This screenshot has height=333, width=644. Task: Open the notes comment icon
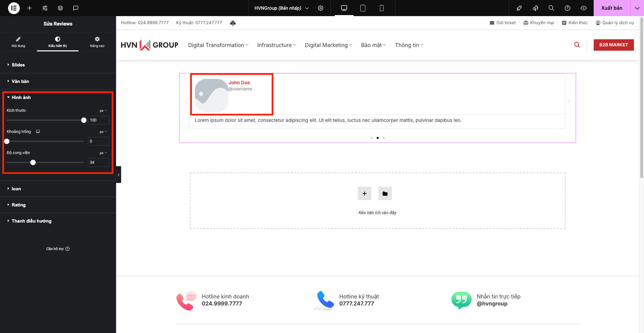[76, 8]
